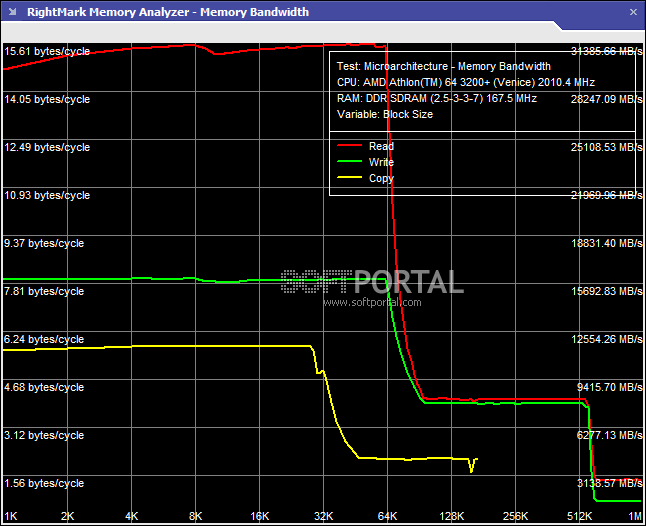
Task: Click the 21969.96 MB/s axis label
Action: pyautogui.click(x=606, y=195)
